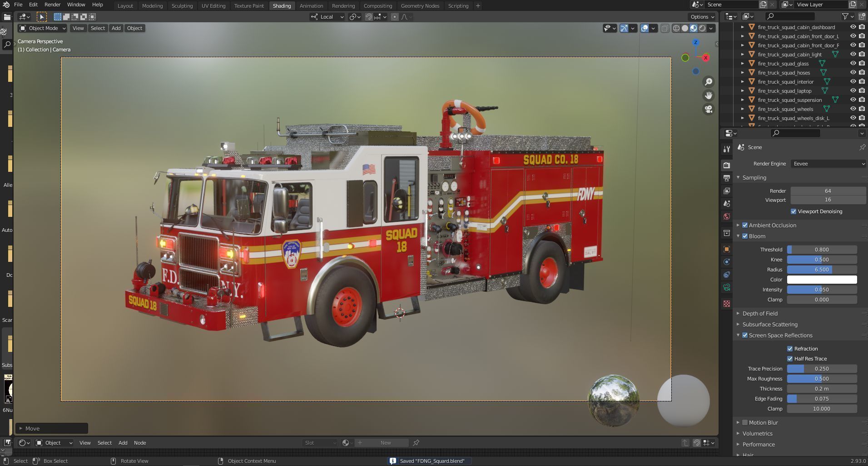Screen dimensions: 868x466
Task: Click the zoom view magnifier in viewport
Action: tap(708, 82)
